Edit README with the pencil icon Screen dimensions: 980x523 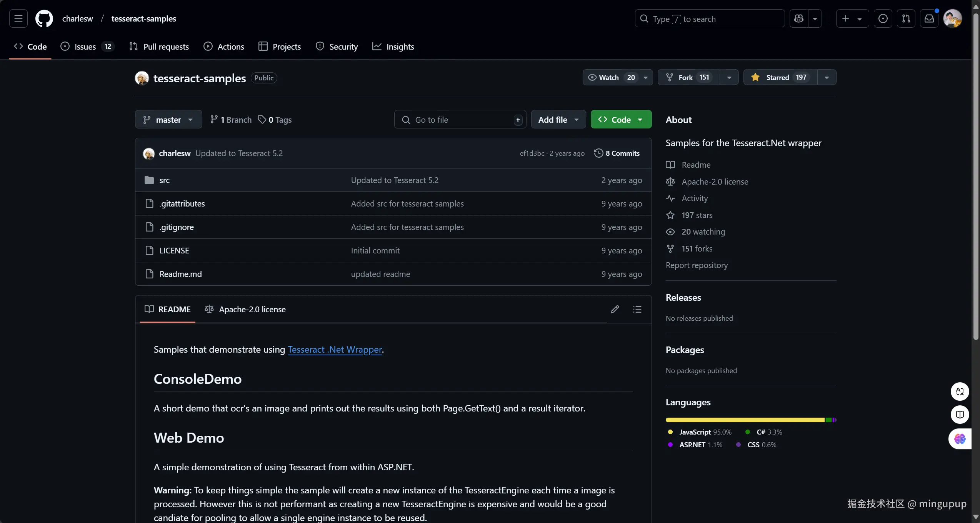[615, 309]
